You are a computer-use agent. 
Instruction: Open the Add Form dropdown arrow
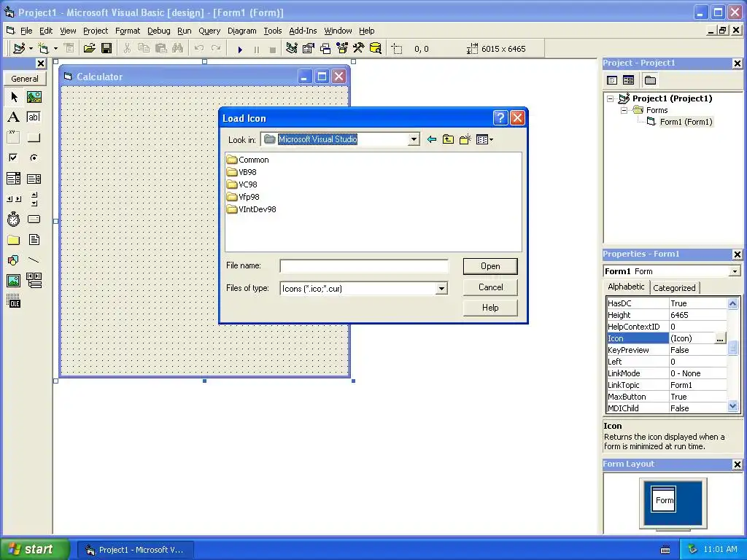pyautogui.click(x=55, y=49)
